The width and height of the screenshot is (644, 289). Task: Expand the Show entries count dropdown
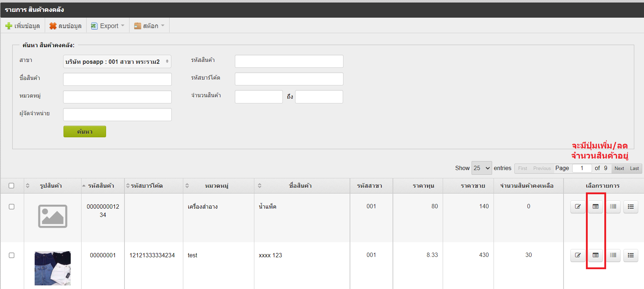[481, 168]
